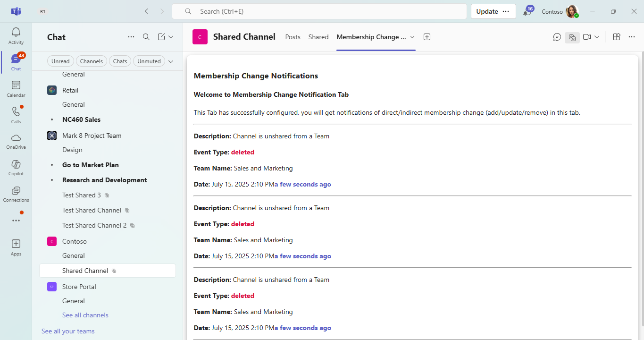Click the search icon in the Chat pane

146,37
